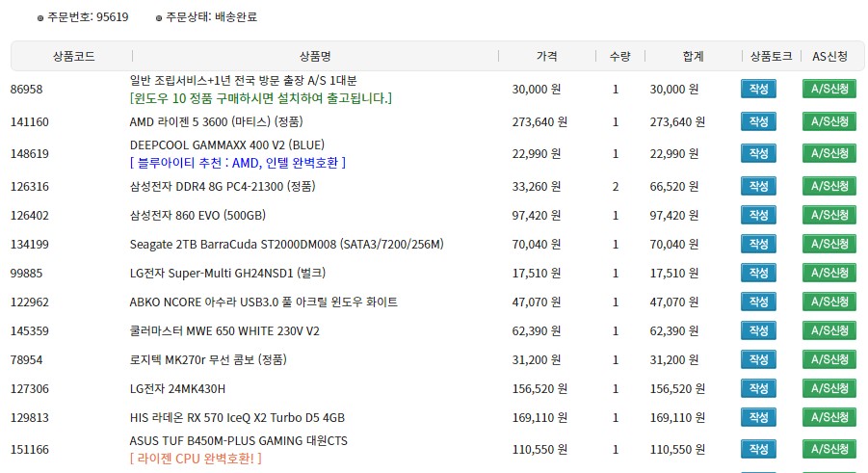Select product name ABKO NCORE 아수라 USB3.0
This screenshot has height=473, width=868.
[x=264, y=302]
